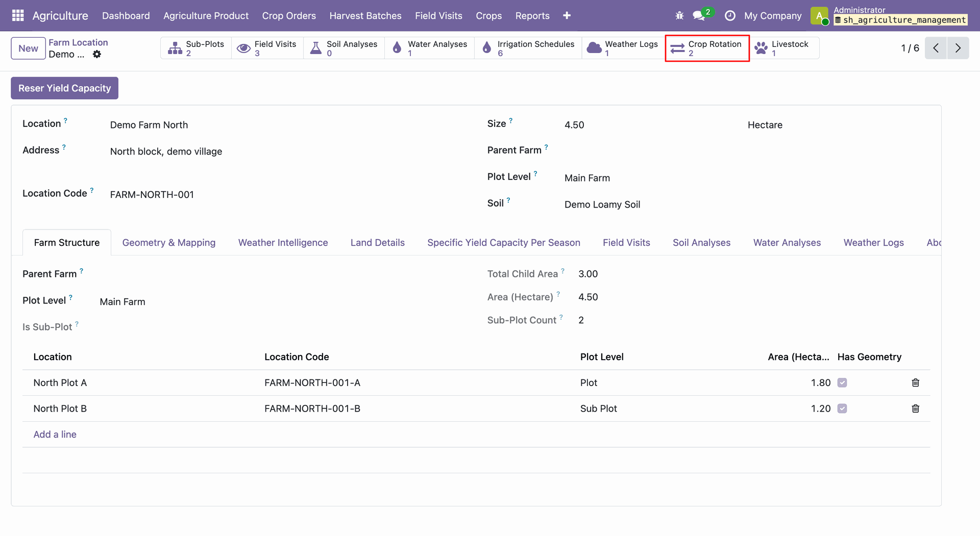Open Harvest Batches menu

click(x=365, y=16)
